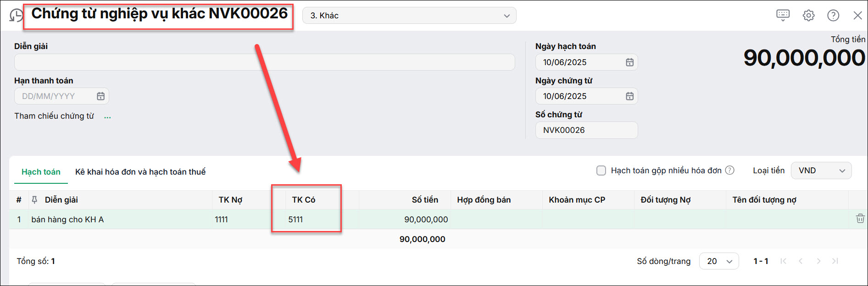The width and height of the screenshot is (868, 286).
Task: Go to previous page pagination arrow
Action: pyautogui.click(x=801, y=261)
